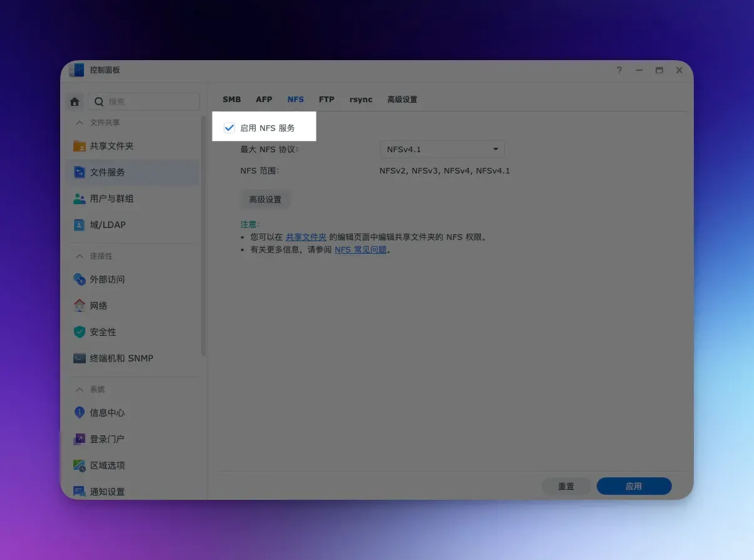The height and width of the screenshot is (560, 754).
Task: Click the Regional Options icon (区域选项)
Action: coord(80,465)
